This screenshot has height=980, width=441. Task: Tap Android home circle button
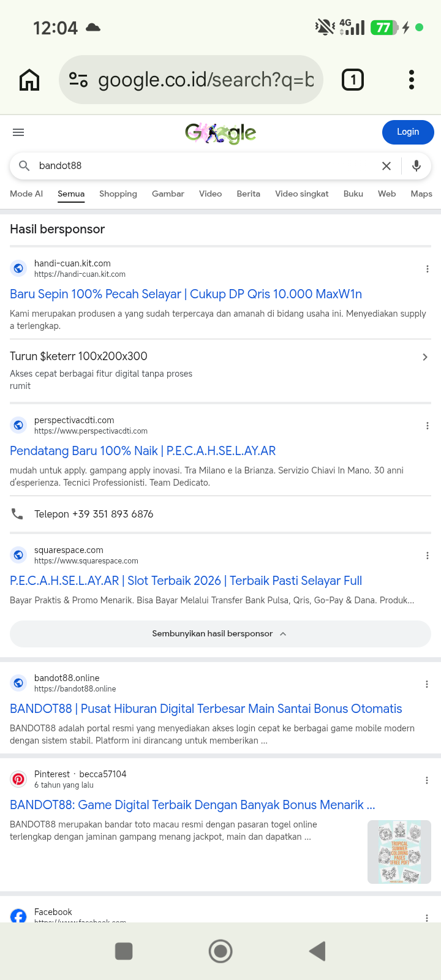(x=221, y=951)
